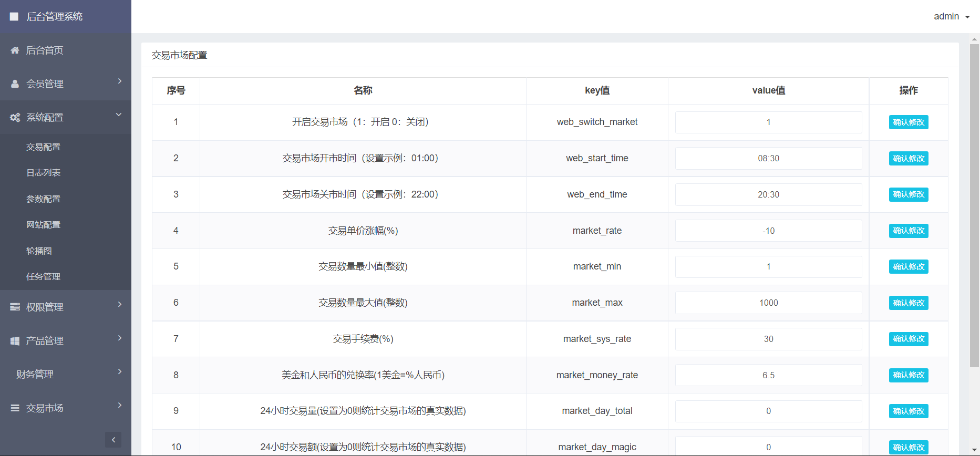Click the web_switch_market key cell

(x=597, y=122)
